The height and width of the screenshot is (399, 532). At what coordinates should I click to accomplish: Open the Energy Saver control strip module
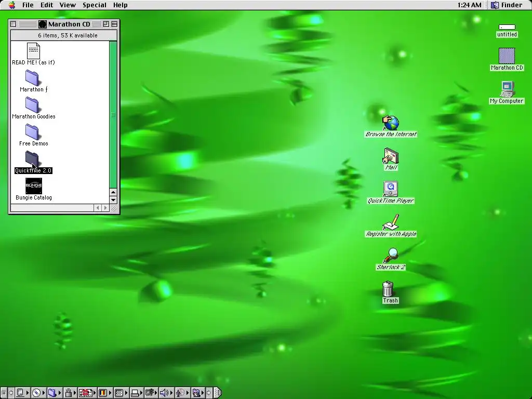tap(151, 393)
